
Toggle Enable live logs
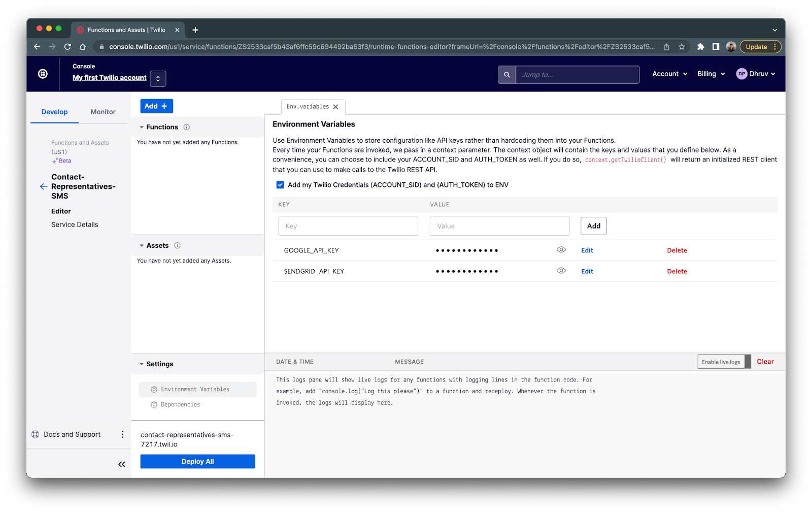coord(724,362)
